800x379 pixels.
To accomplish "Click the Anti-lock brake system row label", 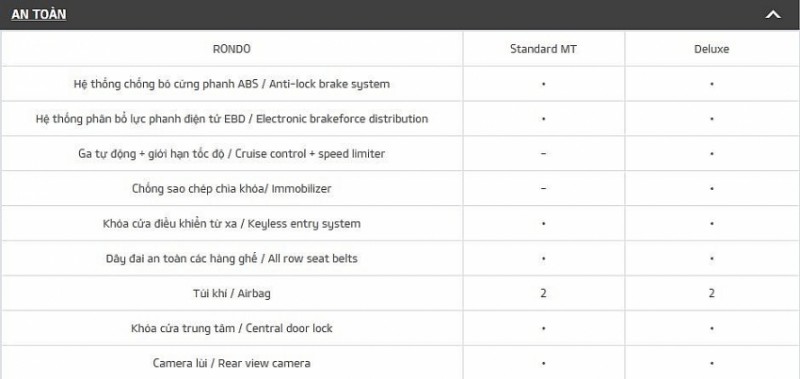I will pos(232,84).
